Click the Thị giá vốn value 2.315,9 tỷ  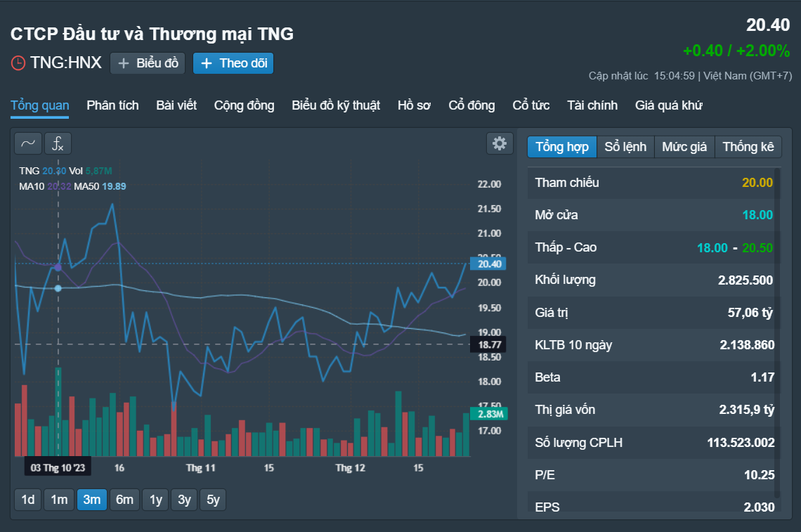[x=746, y=410]
